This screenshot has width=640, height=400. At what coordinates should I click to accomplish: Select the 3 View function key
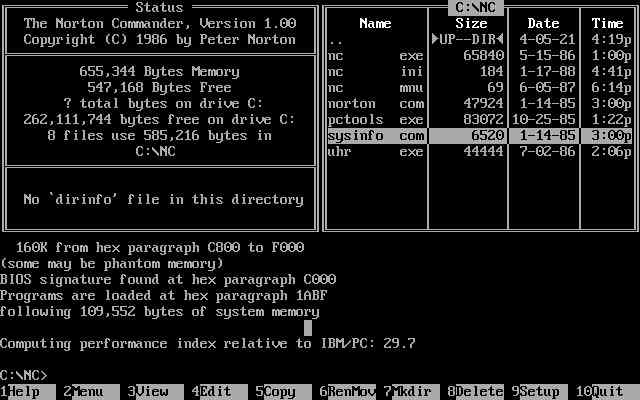point(156,392)
